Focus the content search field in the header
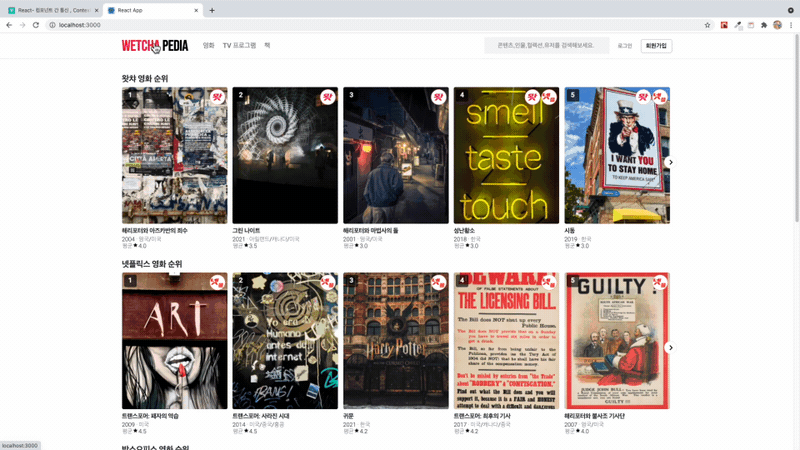 click(546, 45)
